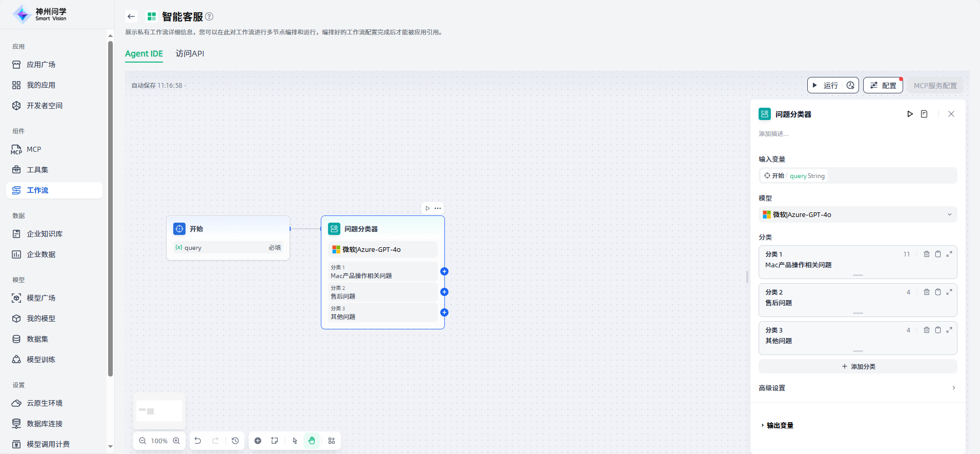Click the 添加描述 description field
This screenshot has height=454, width=980.
tap(774, 134)
